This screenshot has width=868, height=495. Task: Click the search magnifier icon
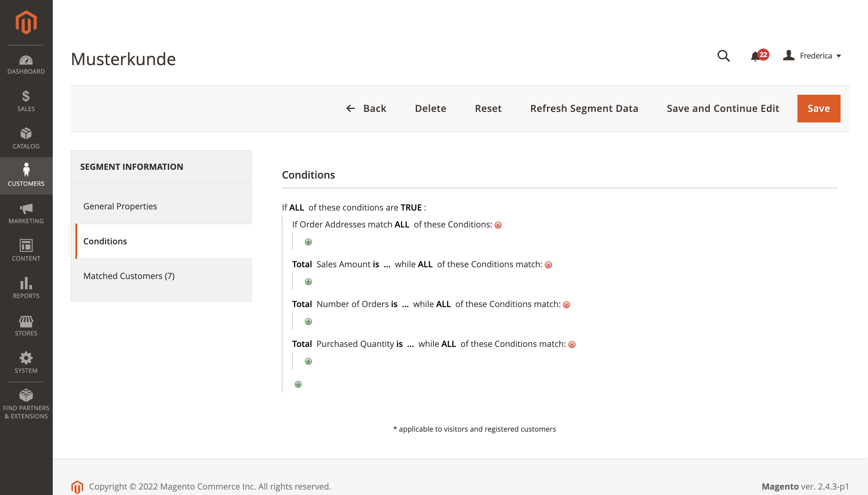pos(723,56)
